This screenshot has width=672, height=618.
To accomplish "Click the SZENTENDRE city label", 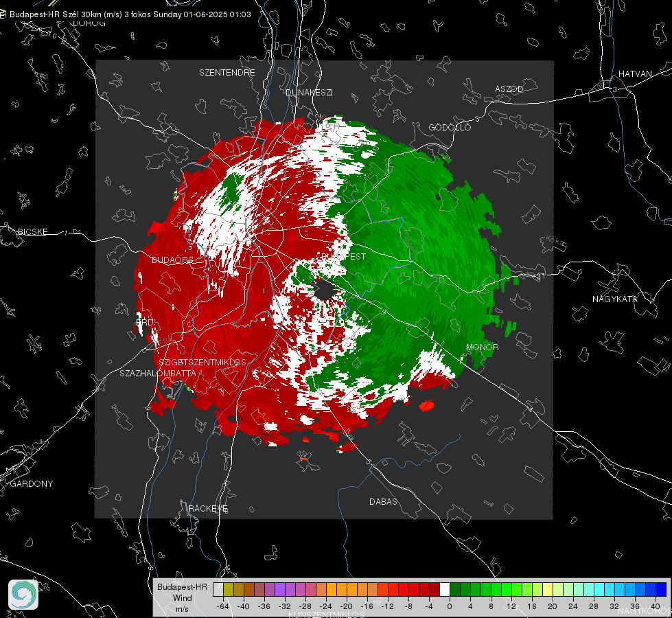I will [x=227, y=73].
